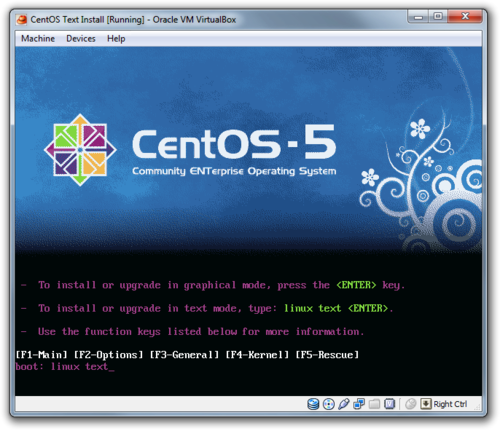This screenshot has width=500, height=431.
Task: Click the network adapters status icon
Action: (359, 404)
